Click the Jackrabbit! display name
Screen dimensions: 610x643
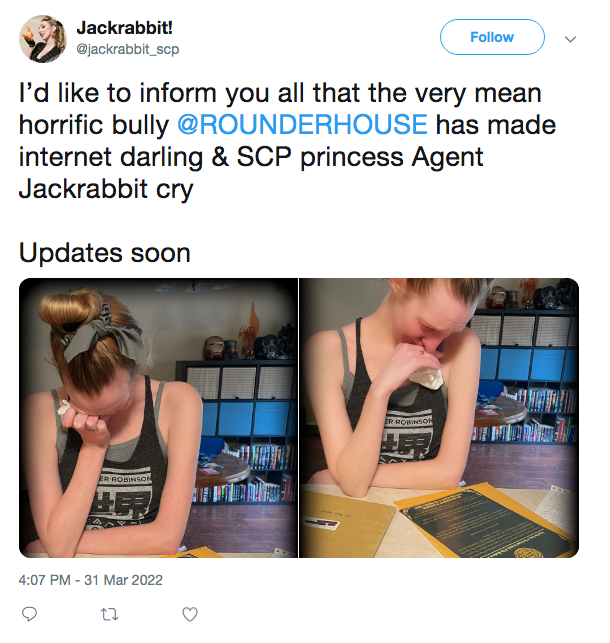(125, 28)
